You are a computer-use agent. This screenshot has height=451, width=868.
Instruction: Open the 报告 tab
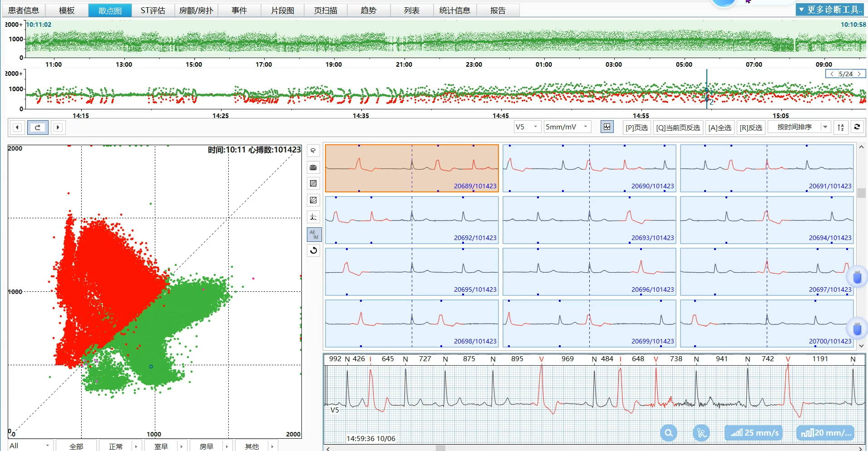[x=498, y=10]
